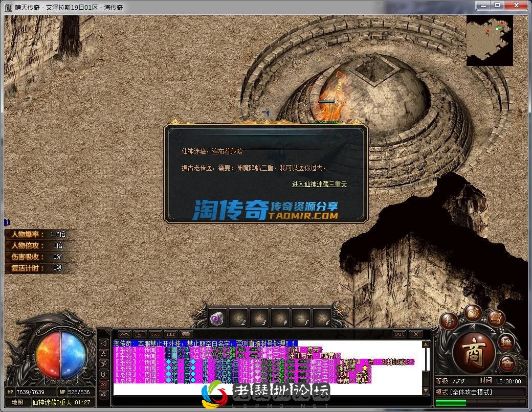Click the group/team chat toolbar button
532x412 pixels.
tap(170, 334)
